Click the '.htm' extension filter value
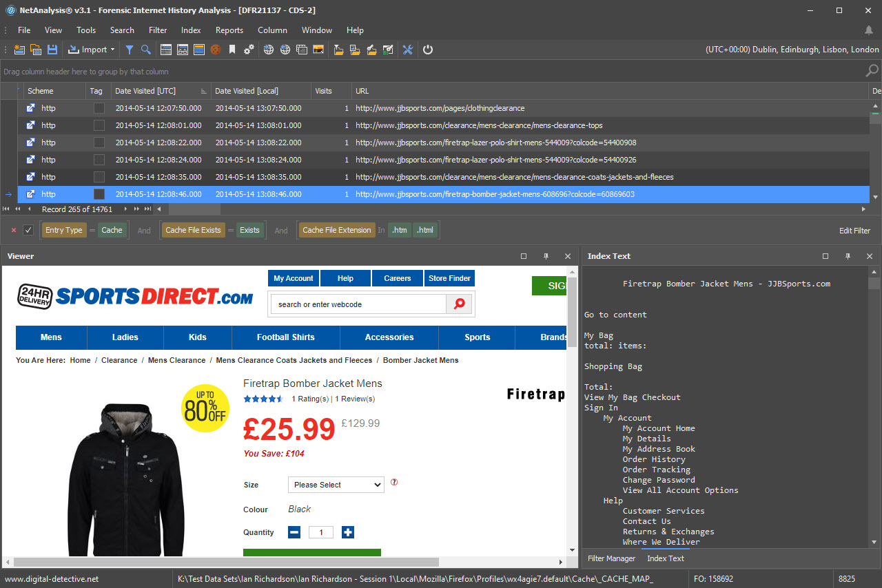The height and width of the screenshot is (588, 882). click(x=400, y=230)
